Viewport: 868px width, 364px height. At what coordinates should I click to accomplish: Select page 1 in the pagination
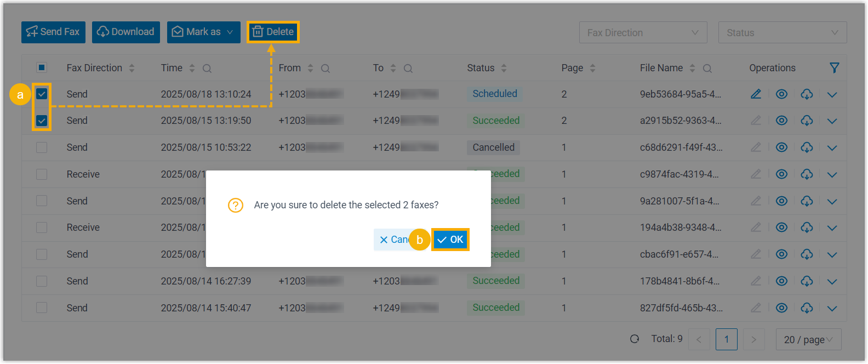tap(726, 339)
